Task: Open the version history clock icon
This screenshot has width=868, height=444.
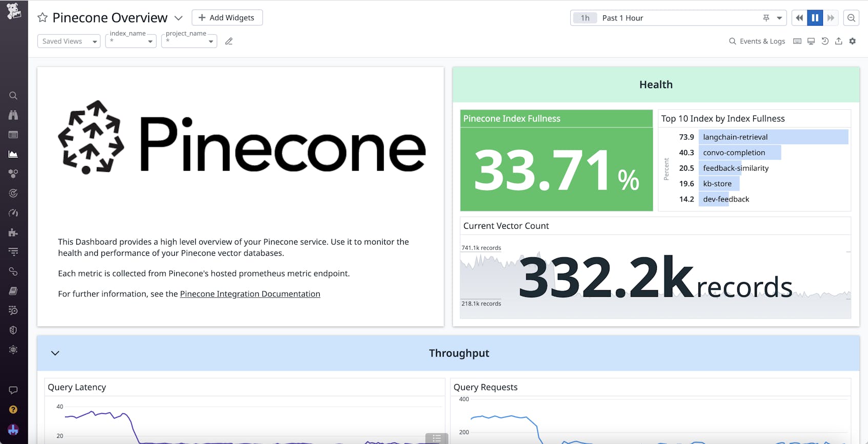Action: [825, 41]
